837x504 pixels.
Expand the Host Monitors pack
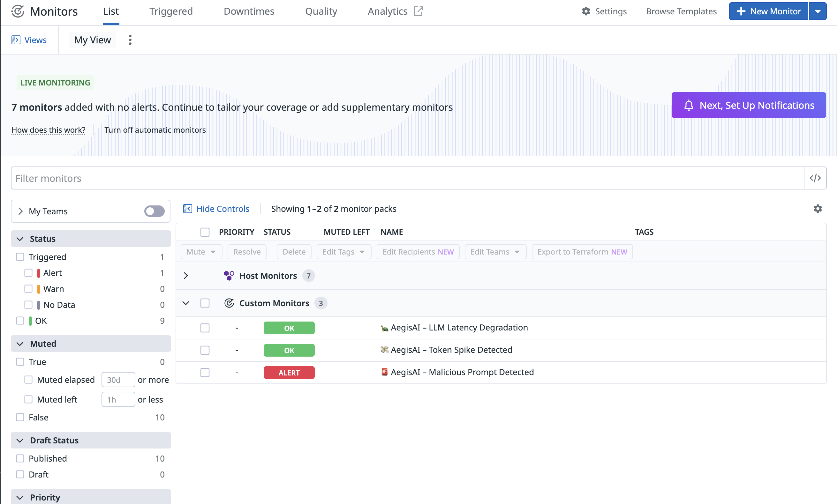(186, 276)
